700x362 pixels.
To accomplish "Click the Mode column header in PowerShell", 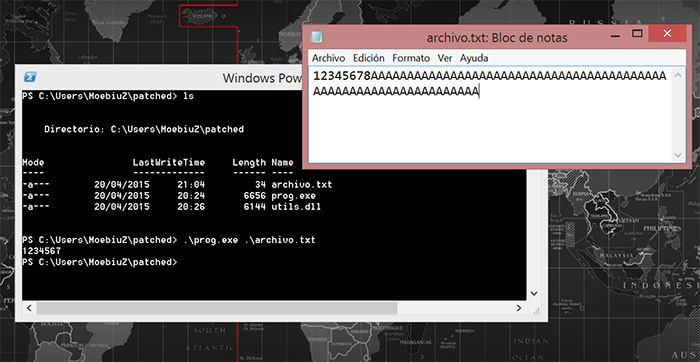I will 33,162.
